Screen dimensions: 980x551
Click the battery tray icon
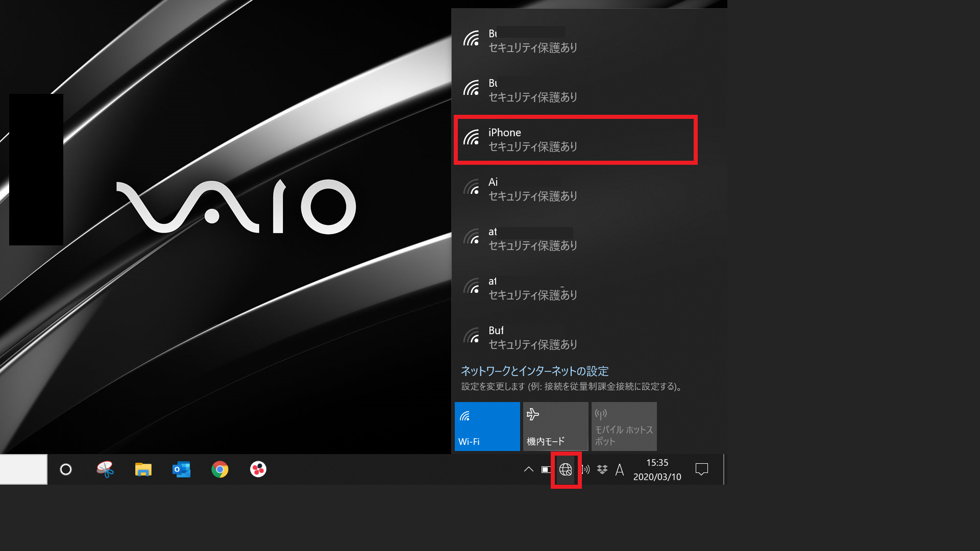pos(546,469)
